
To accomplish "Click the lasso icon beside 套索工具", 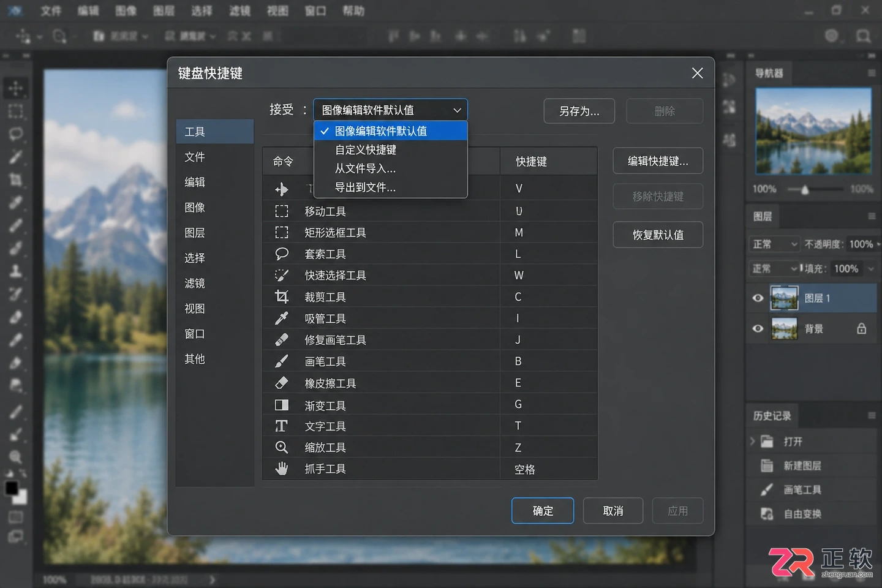I will click(x=282, y=254).
